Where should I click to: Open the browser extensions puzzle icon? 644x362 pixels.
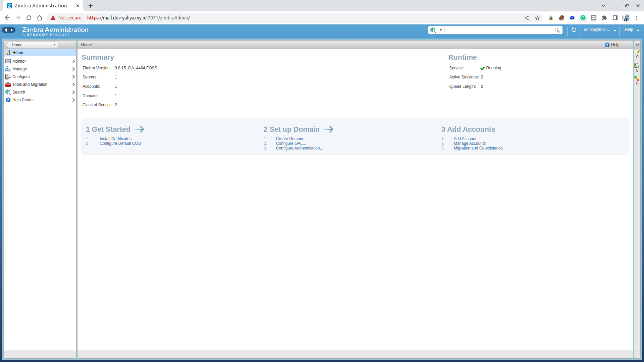(x=604, y=18)
